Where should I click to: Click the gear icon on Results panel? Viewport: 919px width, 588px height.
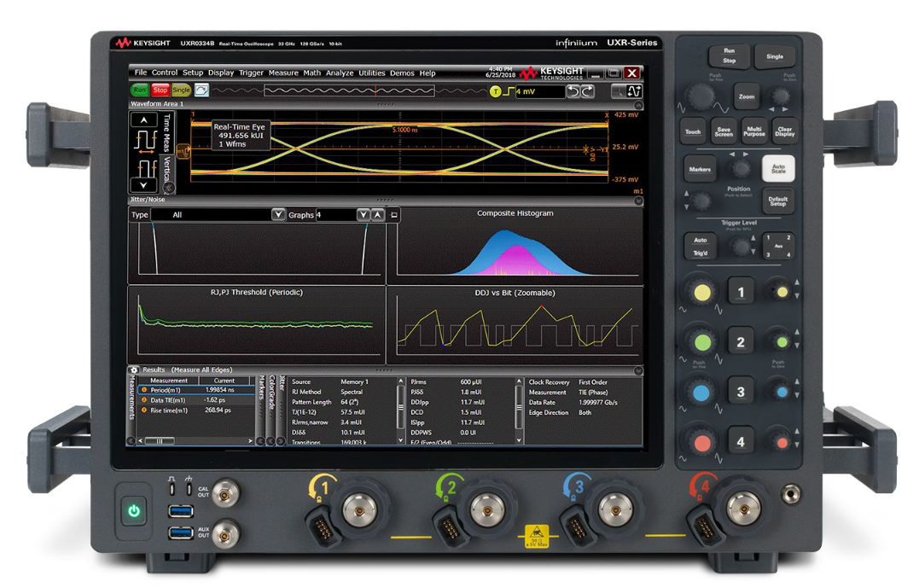tap(135, 370)
